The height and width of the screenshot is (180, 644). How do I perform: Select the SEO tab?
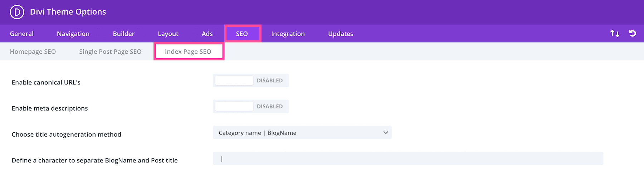click(242, 34)
